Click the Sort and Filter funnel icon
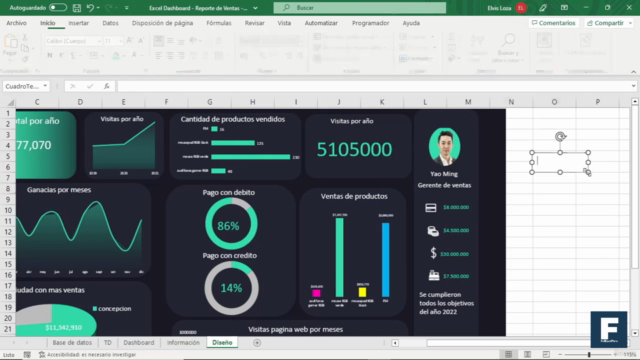 tap(477, 41)
